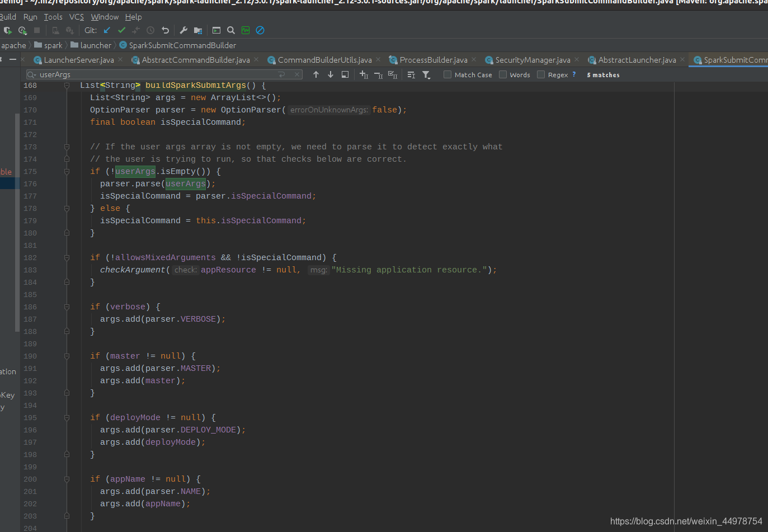Image resolution: width=768 pixels, height=532 pixels.
Task: Click the Open in Find Window icon
Action: point(345,74)
